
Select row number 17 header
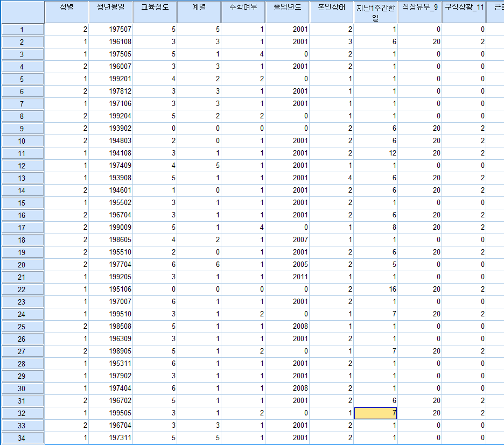(22, 228)
